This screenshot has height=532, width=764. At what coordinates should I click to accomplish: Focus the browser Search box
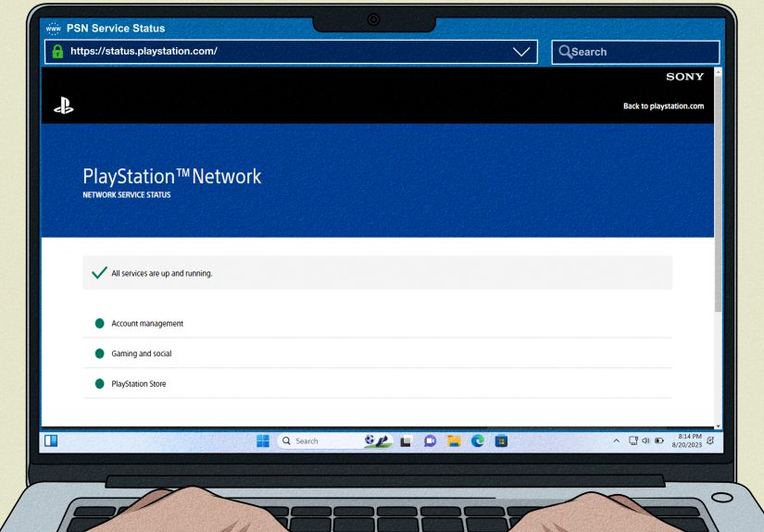point(635,52)
